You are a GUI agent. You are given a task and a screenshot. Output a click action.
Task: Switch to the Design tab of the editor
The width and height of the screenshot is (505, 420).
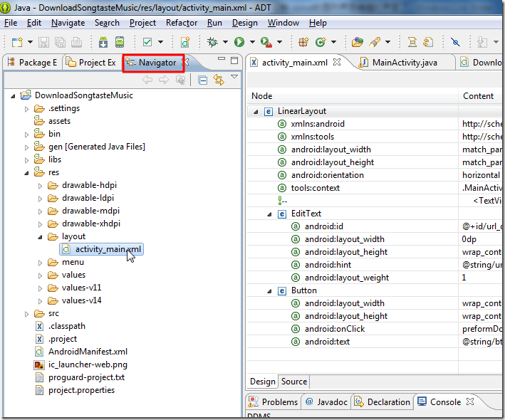(x=263, y=382)
